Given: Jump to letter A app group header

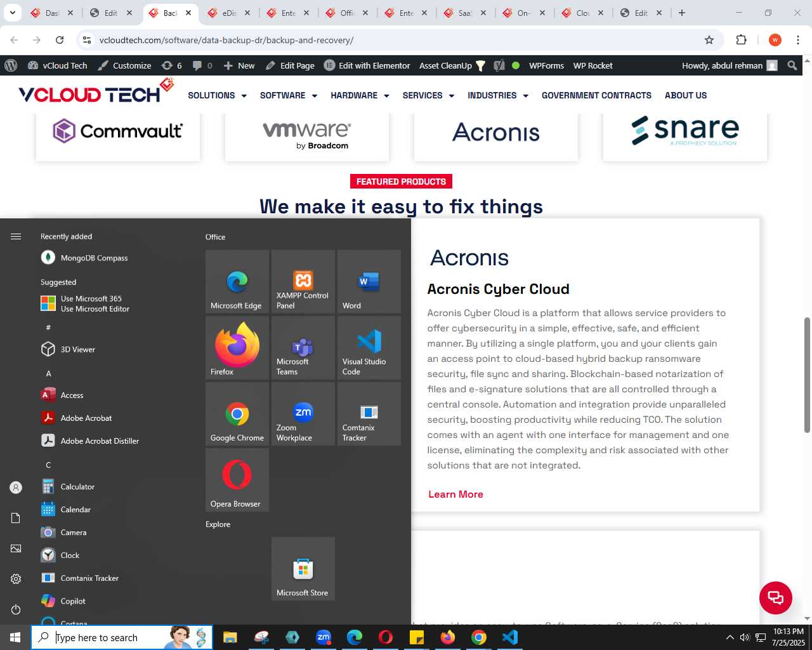Looking at the screenshot, I should pos(48,373).
